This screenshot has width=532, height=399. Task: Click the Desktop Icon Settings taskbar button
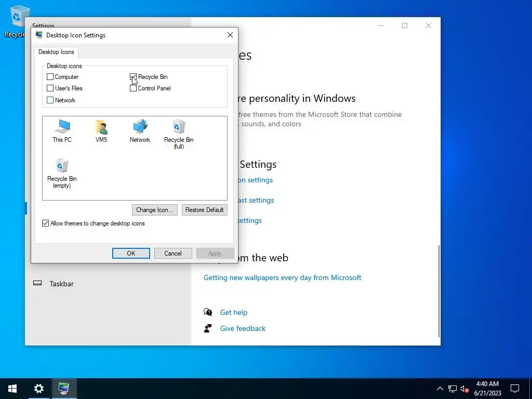tap(64, 389)
